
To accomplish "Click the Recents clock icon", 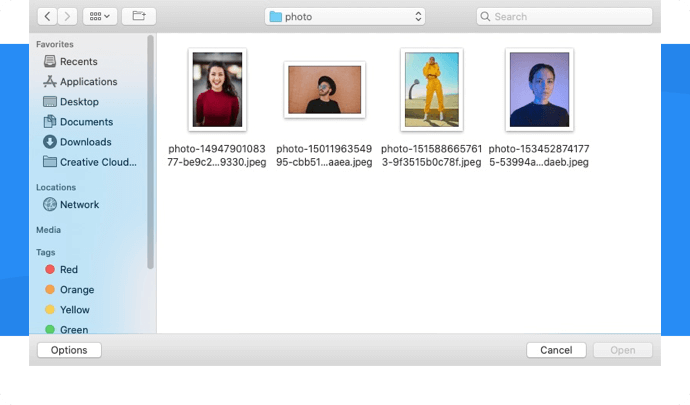I will [x=50, y=61].
